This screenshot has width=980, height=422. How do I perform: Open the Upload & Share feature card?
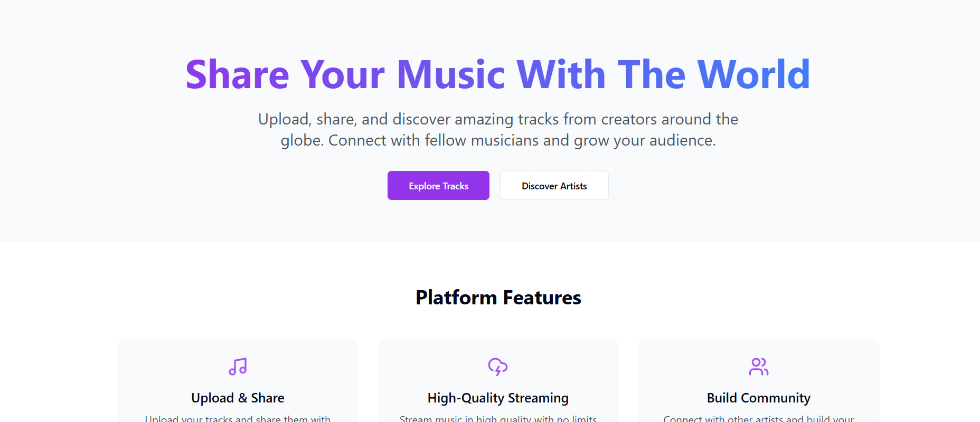pos(238,380)
